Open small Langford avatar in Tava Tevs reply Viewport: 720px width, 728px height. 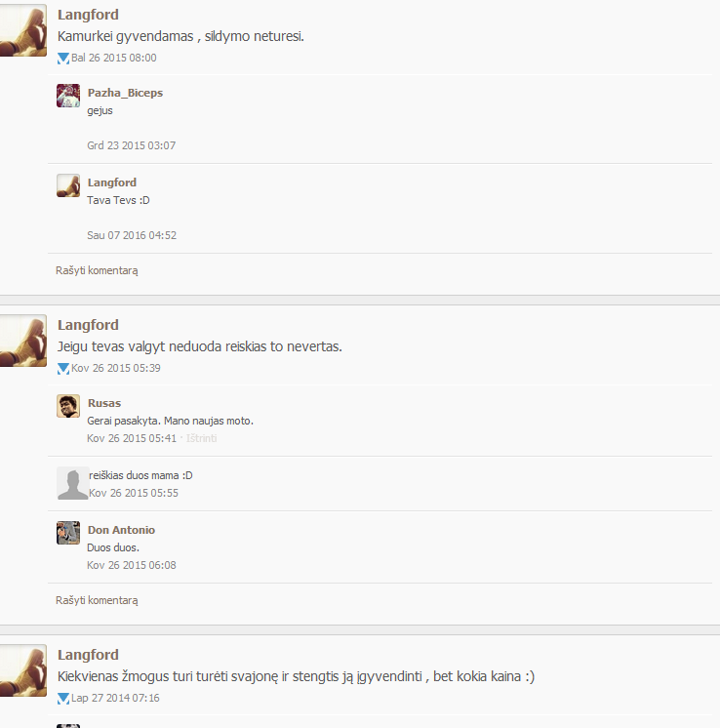(x=68, y=185)
